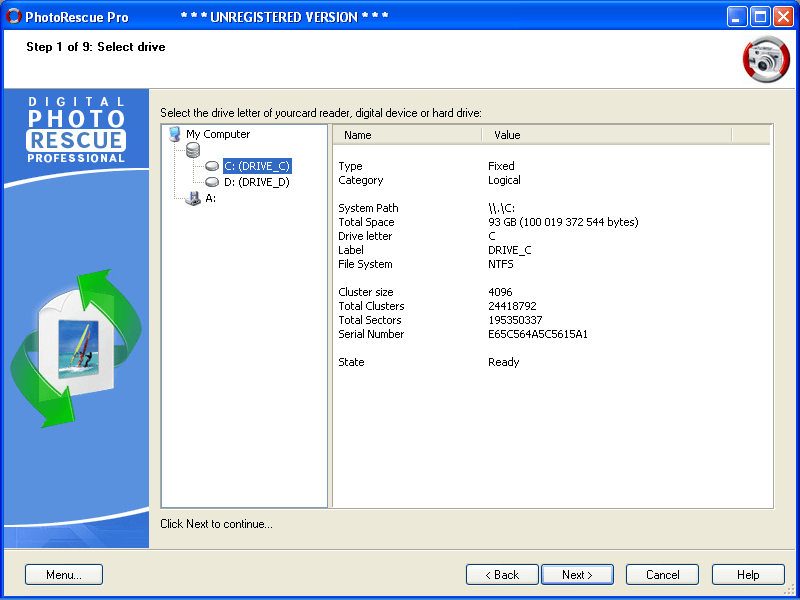The height and width of the screenshot is (600, 800).
Task: Click the physical disk stack icon
Action: [x=193, y=151]
